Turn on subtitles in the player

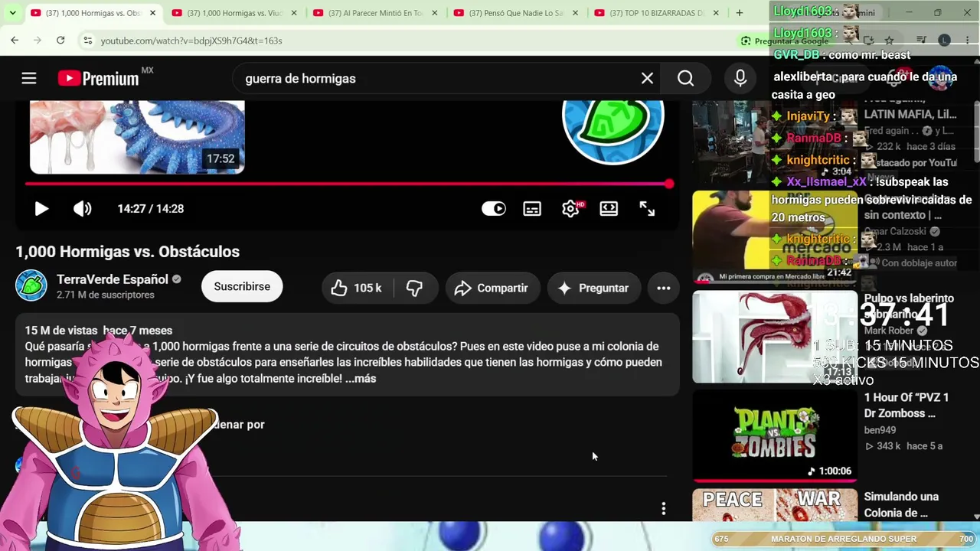[x=532, y=209]
